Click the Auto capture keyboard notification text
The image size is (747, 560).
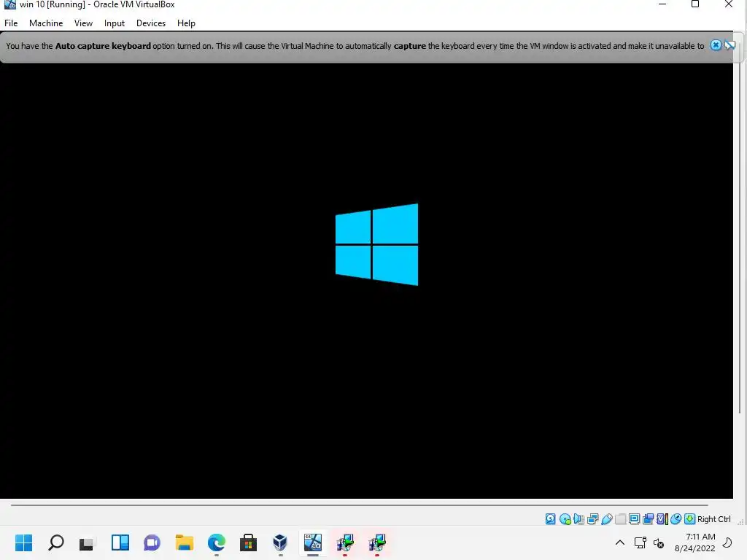pos(355,46)
